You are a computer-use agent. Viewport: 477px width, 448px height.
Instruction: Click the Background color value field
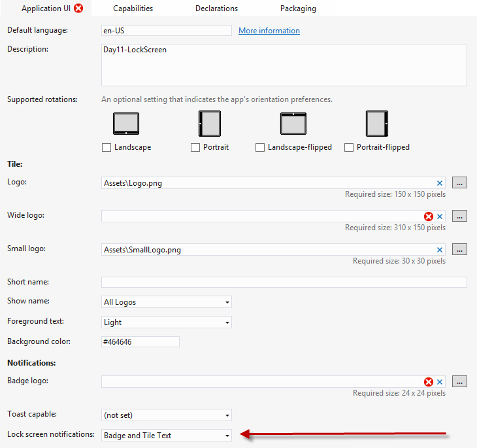[140, 342]
